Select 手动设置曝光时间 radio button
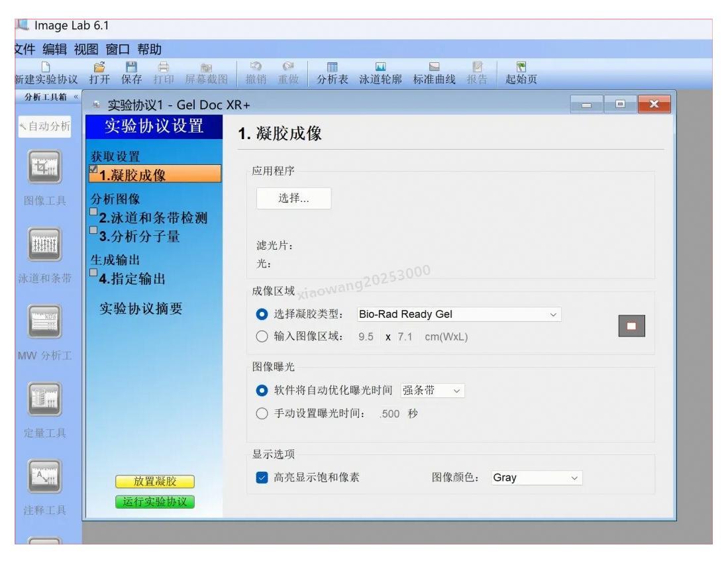The image size is (728, 563). [262, 413]
